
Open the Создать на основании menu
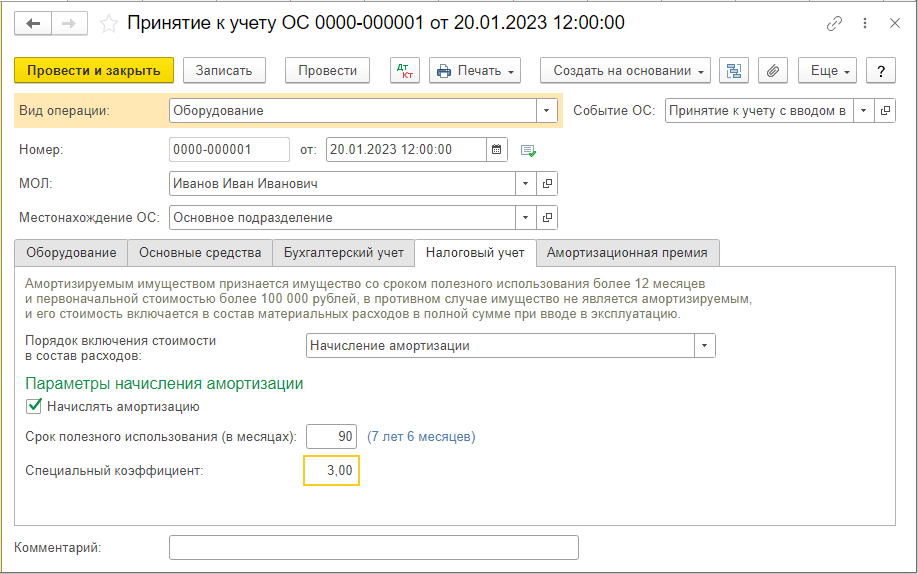tap(625, 70)
